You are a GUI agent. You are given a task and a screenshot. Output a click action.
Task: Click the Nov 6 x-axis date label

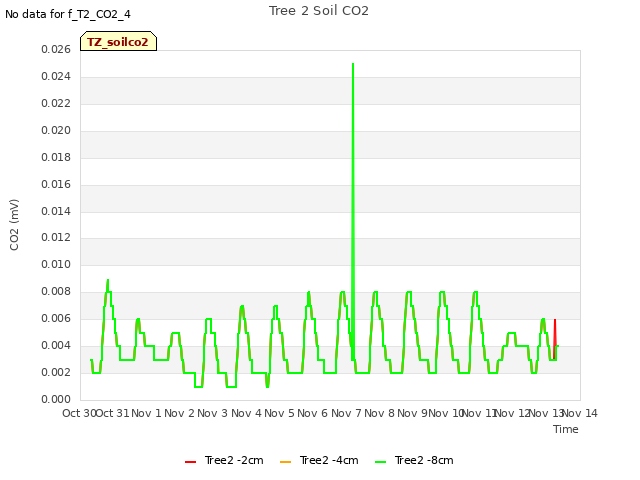click(313, 413)
